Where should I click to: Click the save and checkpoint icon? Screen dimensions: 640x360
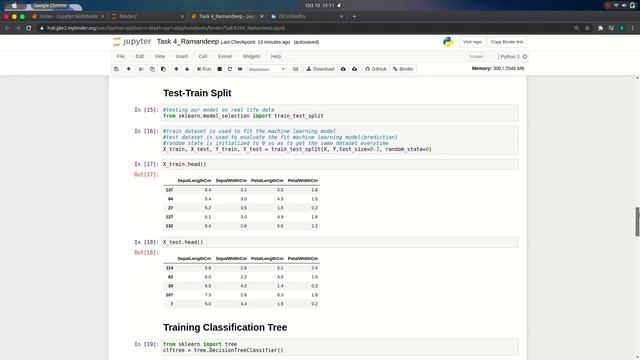[116, 69]
